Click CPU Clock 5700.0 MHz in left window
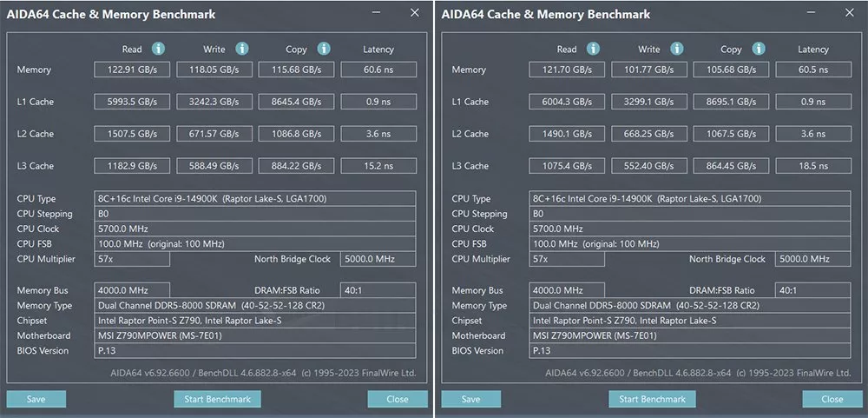This screenshot has height=418, width=868. [x=255, y=229]
